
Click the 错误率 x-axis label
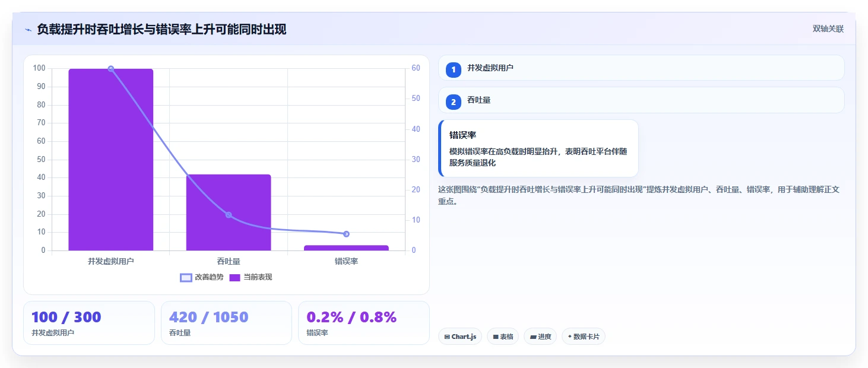(x=346, y=261)
